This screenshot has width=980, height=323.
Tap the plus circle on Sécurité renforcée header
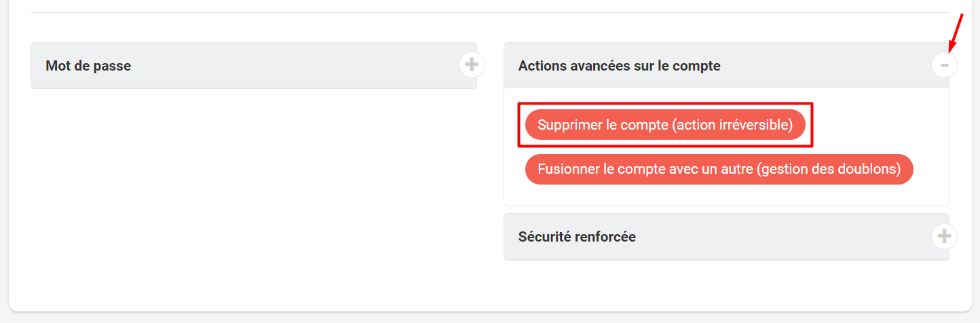click(944, 236)
